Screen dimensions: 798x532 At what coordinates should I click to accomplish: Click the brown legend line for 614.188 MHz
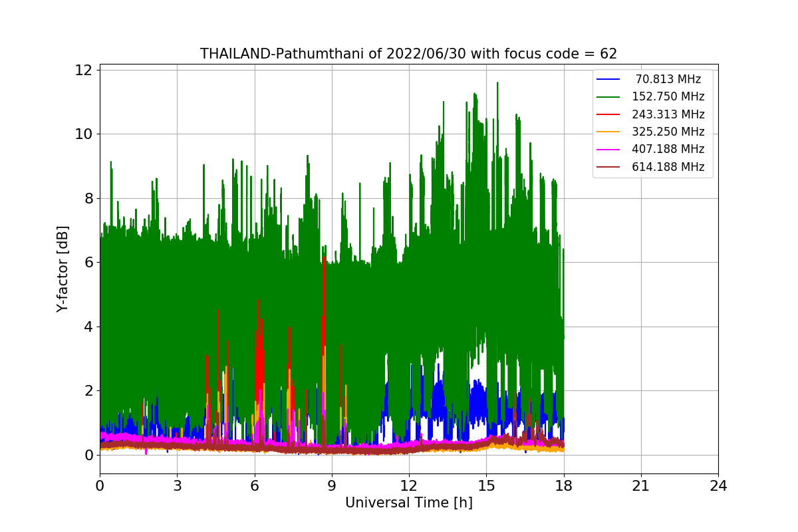coord(608,167)
